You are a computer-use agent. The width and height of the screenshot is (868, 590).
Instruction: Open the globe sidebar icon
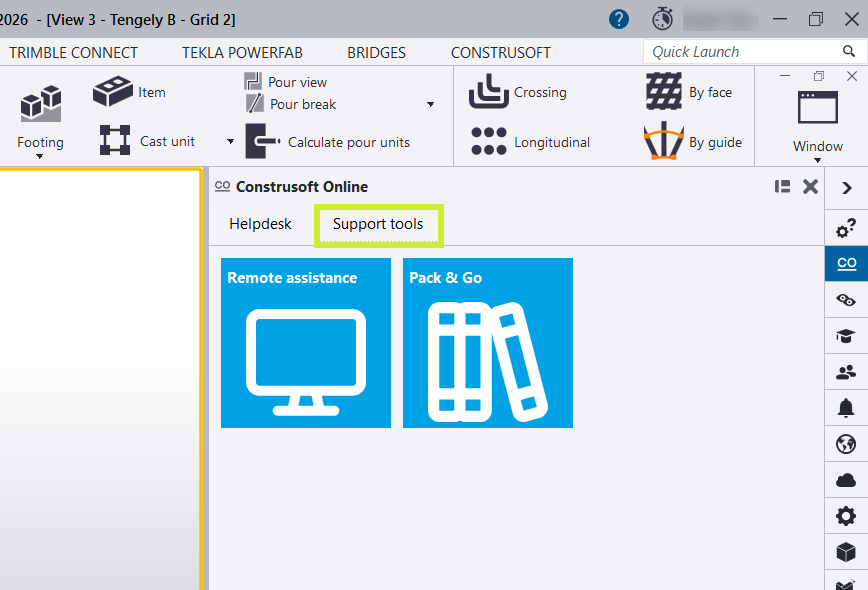point(846,444)
